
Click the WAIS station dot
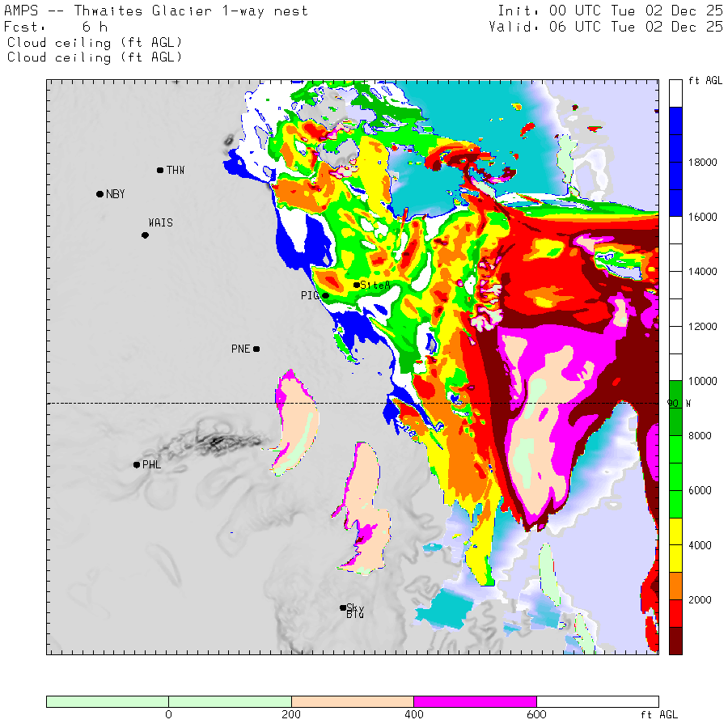click(145, 235)
